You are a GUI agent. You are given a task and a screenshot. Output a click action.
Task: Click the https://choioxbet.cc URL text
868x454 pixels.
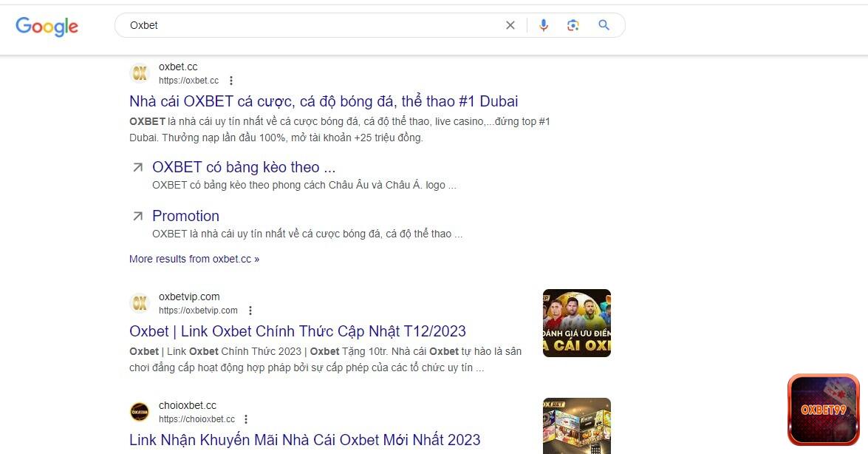point(197,419)
